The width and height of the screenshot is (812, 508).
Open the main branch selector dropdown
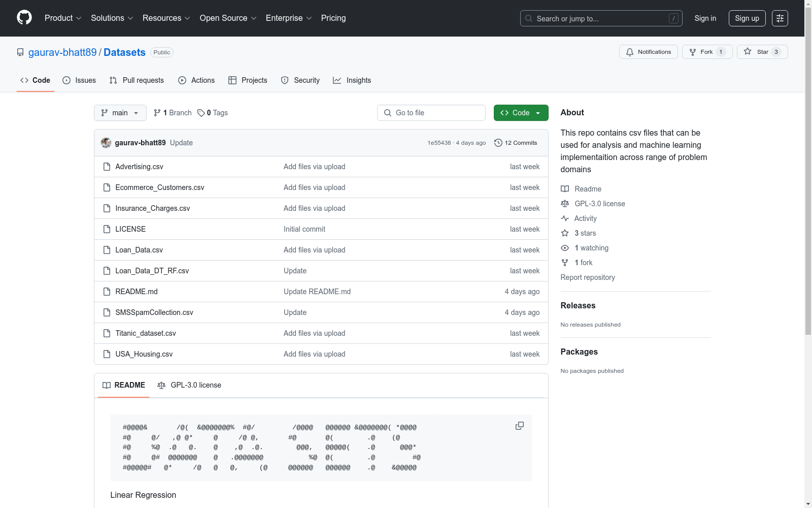click(120, 113)
